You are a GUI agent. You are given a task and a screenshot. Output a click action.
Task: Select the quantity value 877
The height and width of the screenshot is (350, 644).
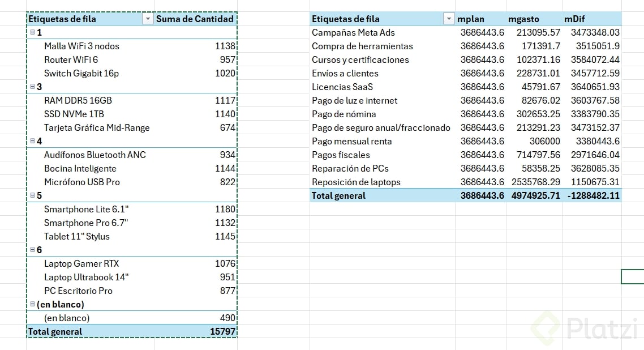click(x=227, y=291)
